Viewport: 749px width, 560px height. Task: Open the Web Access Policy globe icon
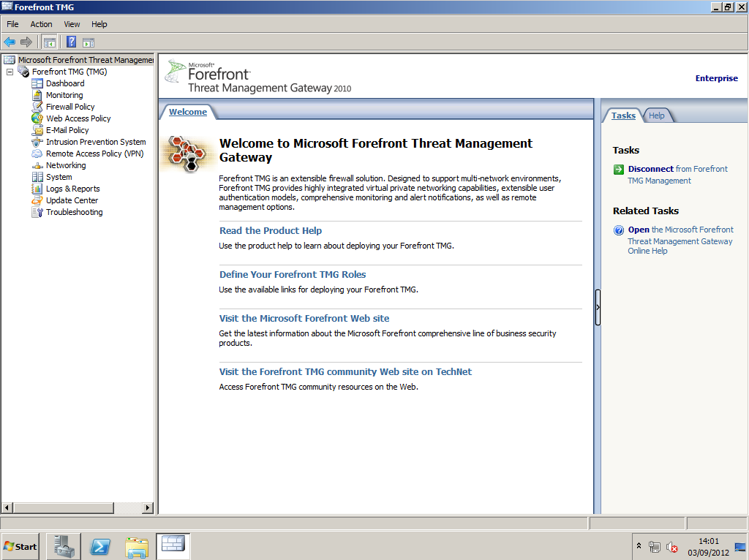point(37,118)
